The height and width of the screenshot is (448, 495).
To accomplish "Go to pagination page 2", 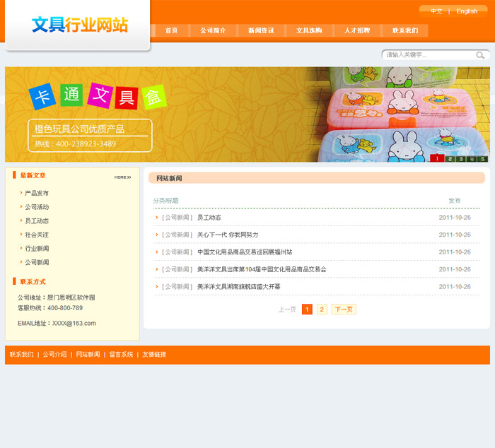I will click(322, 310).
